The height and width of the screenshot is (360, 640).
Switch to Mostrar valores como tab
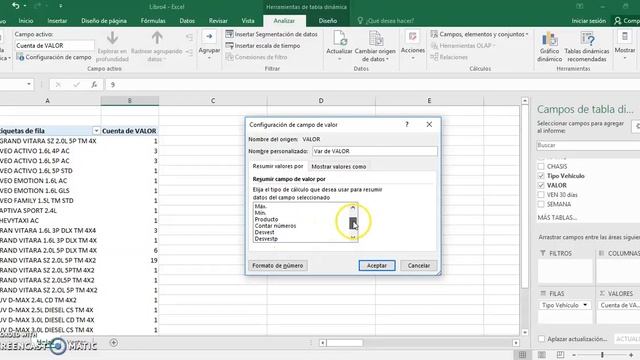[x=338, y=167]
